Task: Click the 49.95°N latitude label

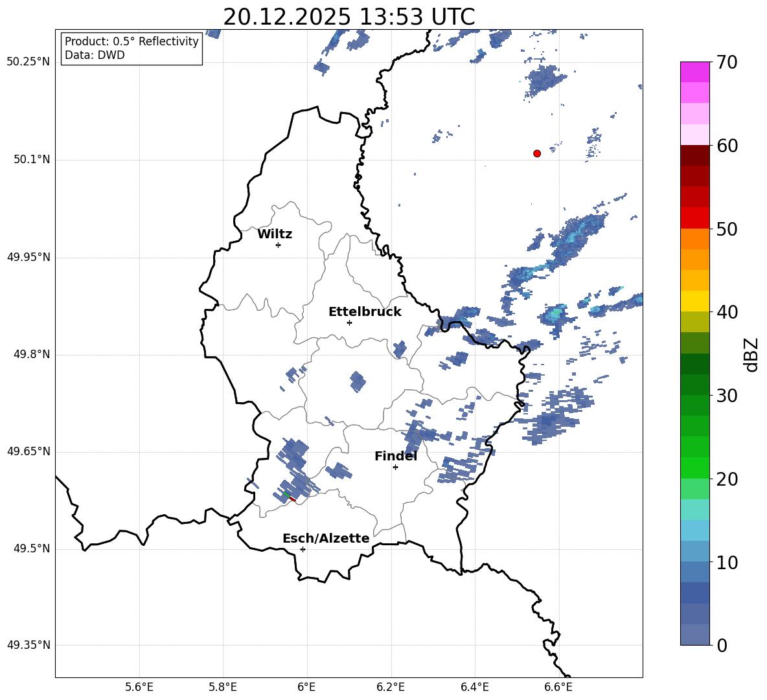Action: coord(28,256)
